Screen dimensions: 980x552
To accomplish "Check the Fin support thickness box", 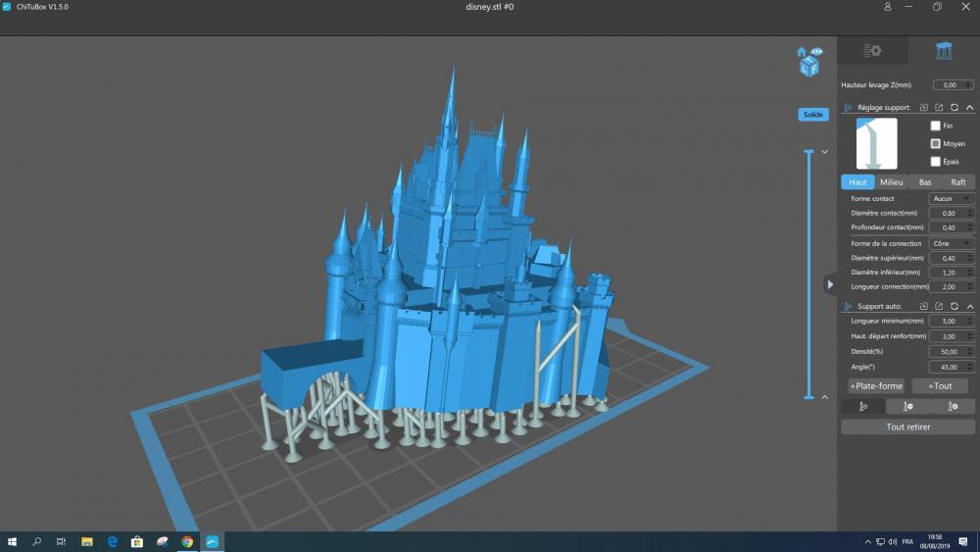I will (935, 125).
